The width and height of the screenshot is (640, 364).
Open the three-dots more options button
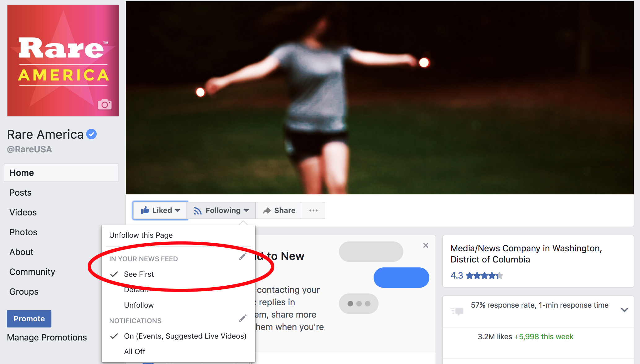click(x=313, y=210)
